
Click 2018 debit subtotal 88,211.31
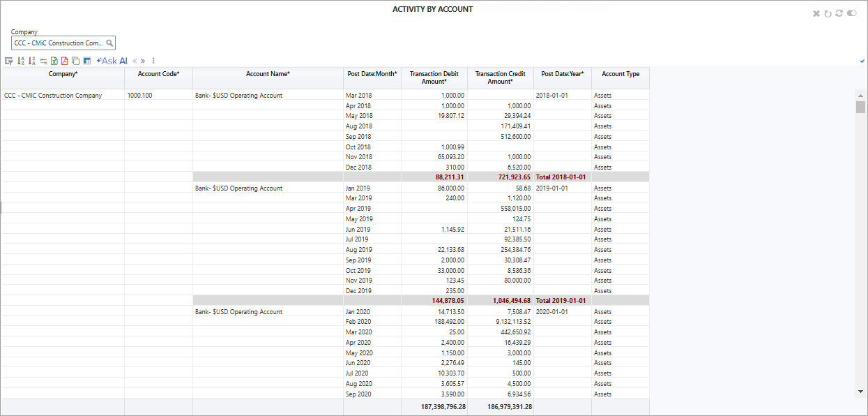pyautogui.click(x=450, y=177)
